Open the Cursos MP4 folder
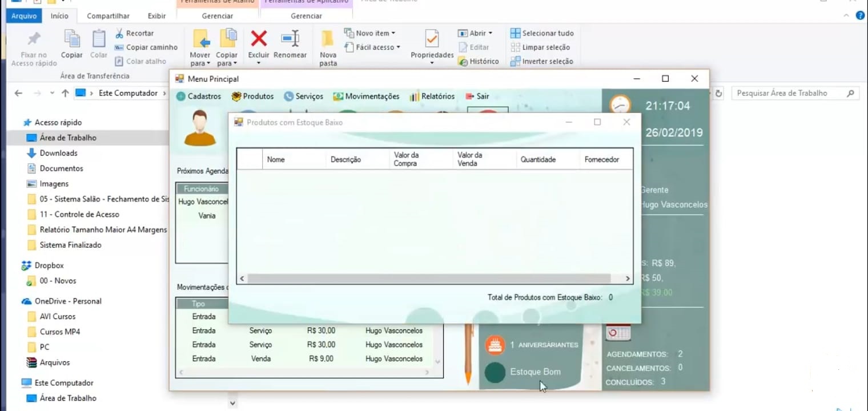The height and width of the screenshot is (411, 868). pyautogui.click(x=60, y=332)
